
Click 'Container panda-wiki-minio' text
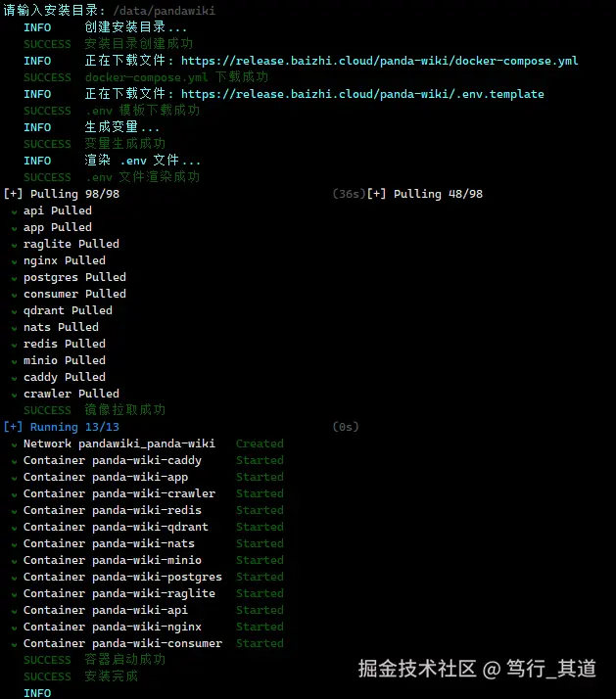click(113, 560)
